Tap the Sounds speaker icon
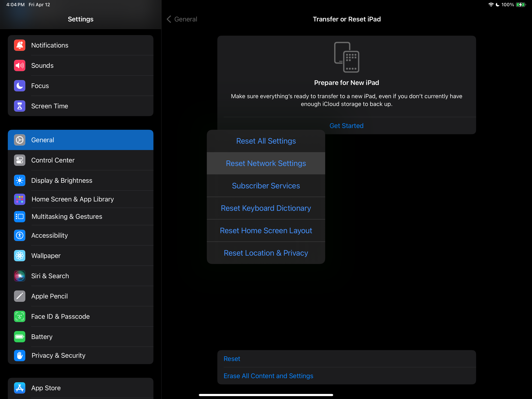Viewport: 532px width, 399px height. click(19, 65)
